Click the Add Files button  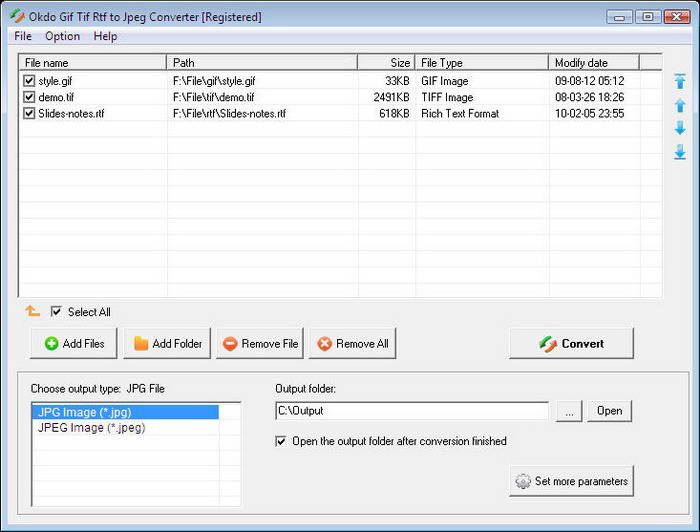(x=74, y=343)
